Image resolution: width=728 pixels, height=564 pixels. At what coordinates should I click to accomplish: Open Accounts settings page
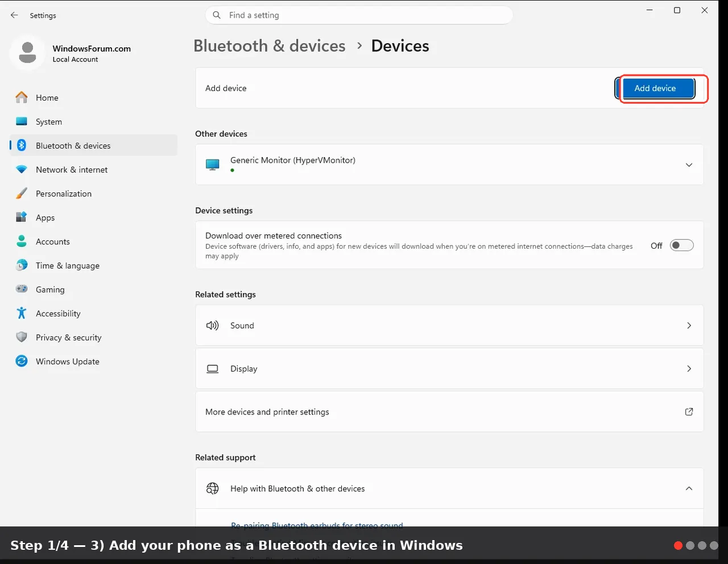[x=94, y=241]
